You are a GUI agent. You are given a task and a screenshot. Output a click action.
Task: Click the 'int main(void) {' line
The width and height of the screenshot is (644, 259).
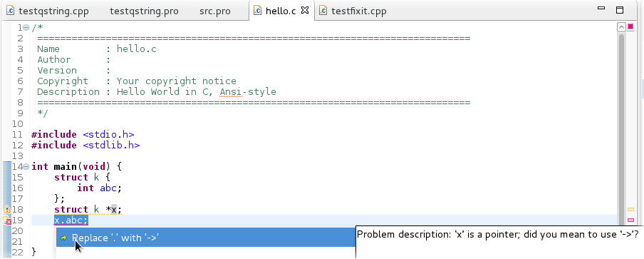tap(77, 166)
